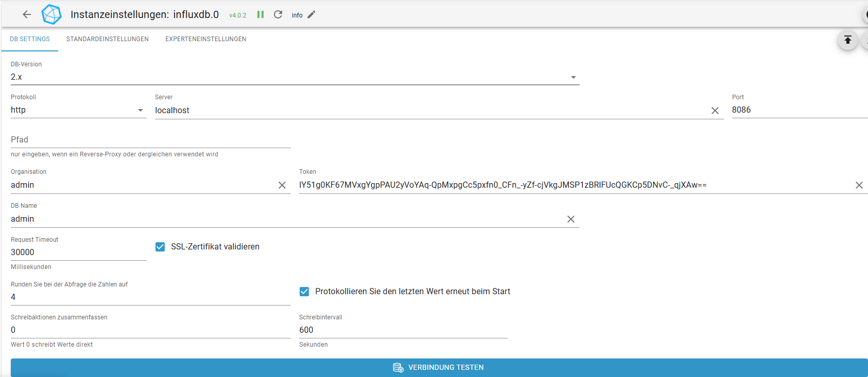Open the Protokoll dropdown
Image resolution: width=868 pixels, height=377 pixels.
(x=79, y=110)
